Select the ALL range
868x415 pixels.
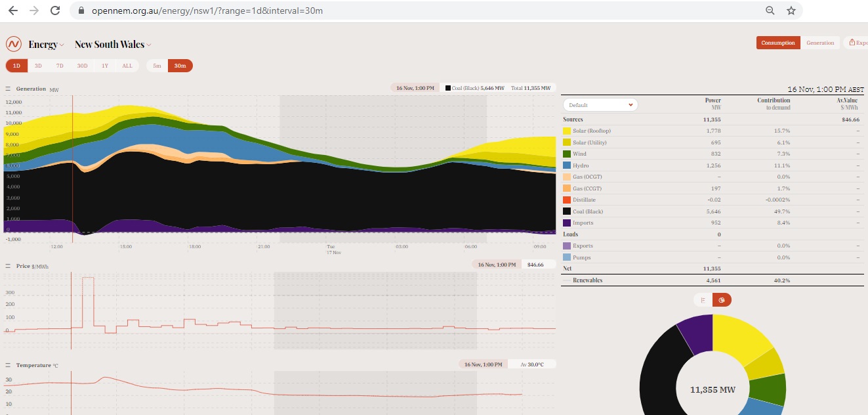coord(127,66)
